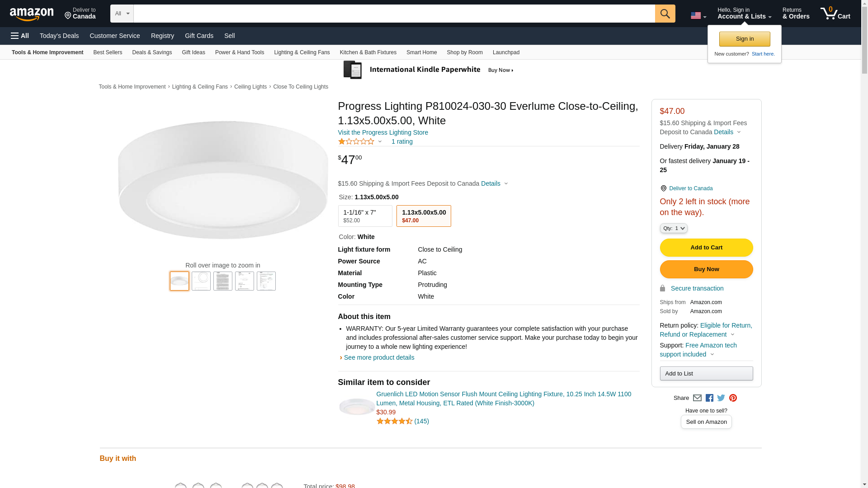Go to the Amazon logo home
The width and height of the screenshot is (868, 488).
[x=32, y=14]
